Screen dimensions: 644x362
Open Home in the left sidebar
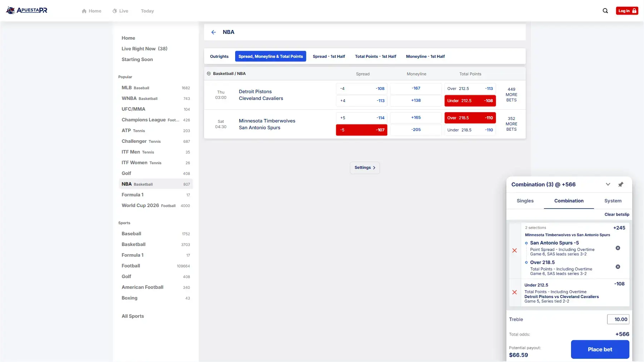click(x=128, y=38)
